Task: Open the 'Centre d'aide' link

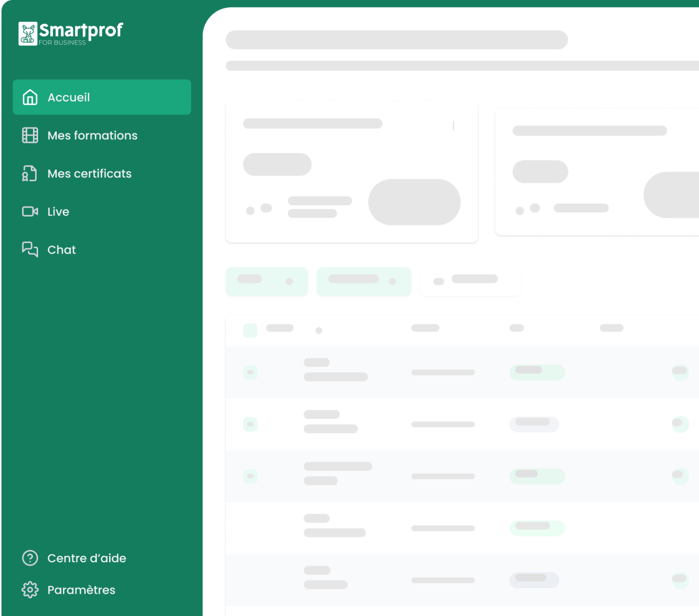Action: coord(86,558)
